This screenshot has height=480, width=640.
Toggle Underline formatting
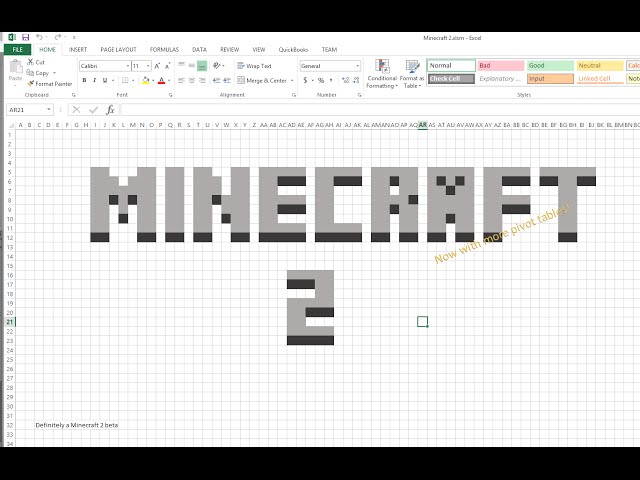click(105, 80)
